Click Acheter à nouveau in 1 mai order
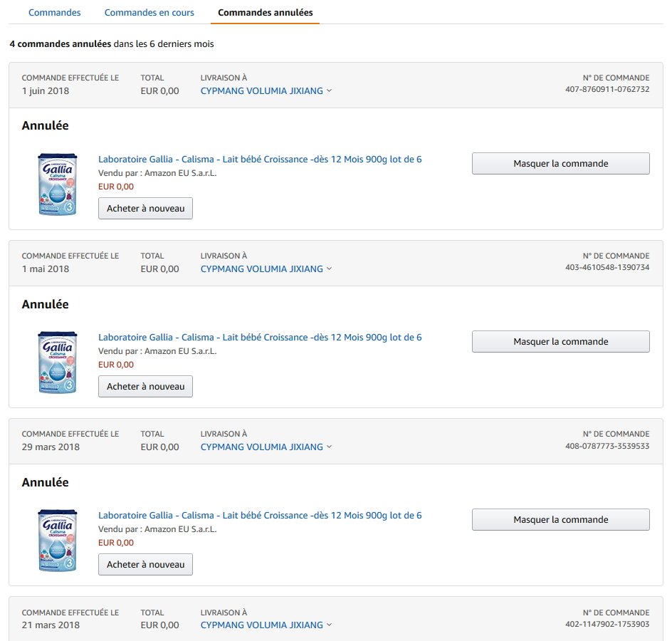Image resolution: width=672 pixels, height=641 pixels. (x=145, y=386)
